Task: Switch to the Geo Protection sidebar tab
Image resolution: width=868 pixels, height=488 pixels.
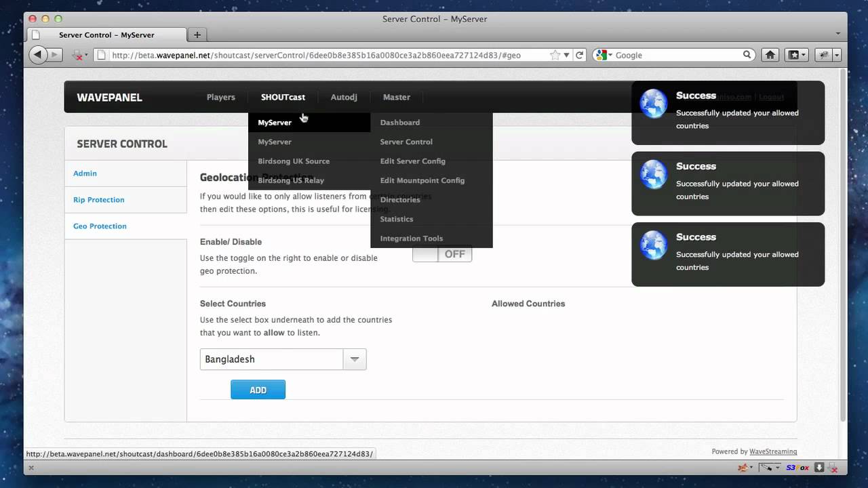Action: (x=125, y=226)
